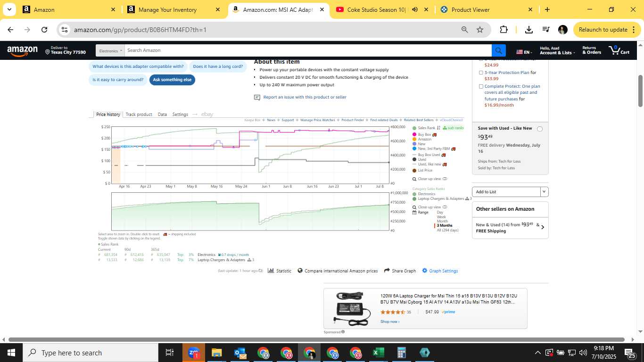Expand New & Used (14) offers chevron
The width and height of the screenshot is (644, 362).
[x=542, y=227]
